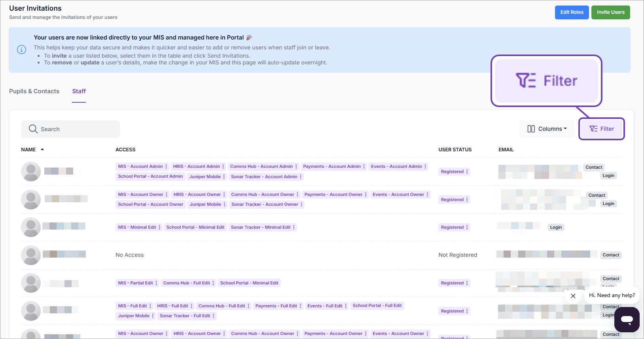Switch to the Pupils & Contacts tab
This screenshot has height=339, width=644.
[x=34, y=91]
